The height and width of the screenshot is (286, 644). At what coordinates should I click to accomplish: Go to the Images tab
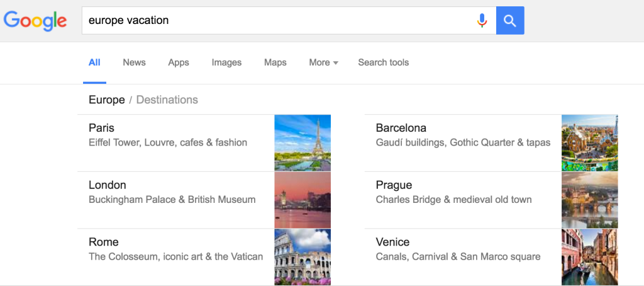coord(226,62)
